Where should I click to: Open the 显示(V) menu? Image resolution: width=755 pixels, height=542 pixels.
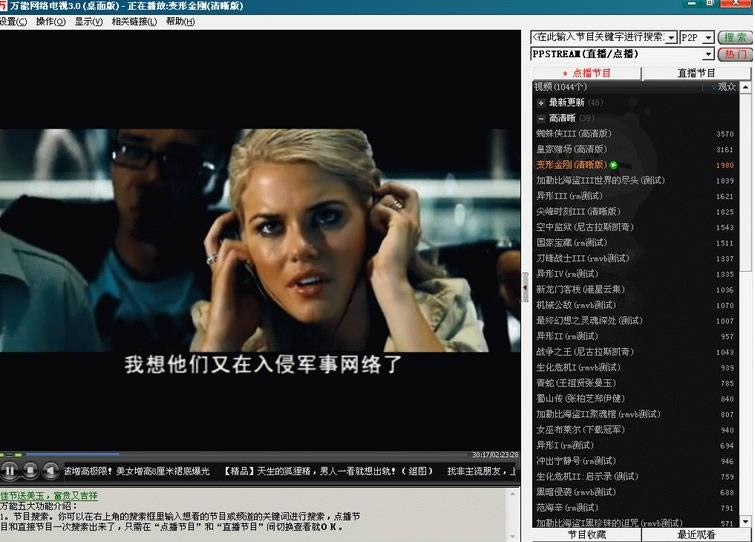[x=89, y=22]
